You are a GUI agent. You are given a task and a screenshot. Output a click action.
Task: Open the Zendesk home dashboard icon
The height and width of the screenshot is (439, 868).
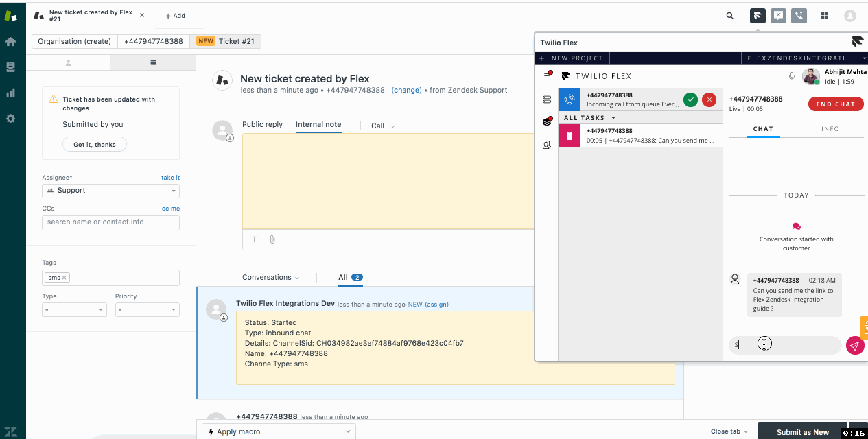coord(10,41)
